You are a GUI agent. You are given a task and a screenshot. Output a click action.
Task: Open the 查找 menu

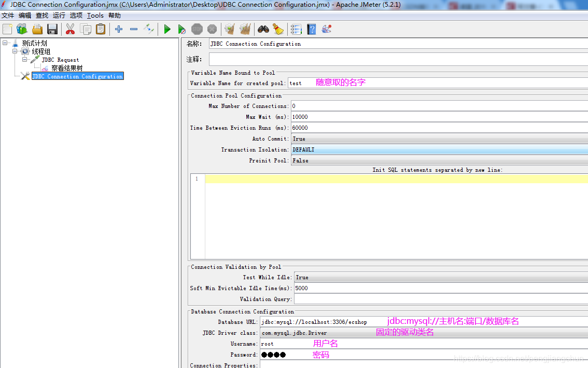tap(42, 16)
